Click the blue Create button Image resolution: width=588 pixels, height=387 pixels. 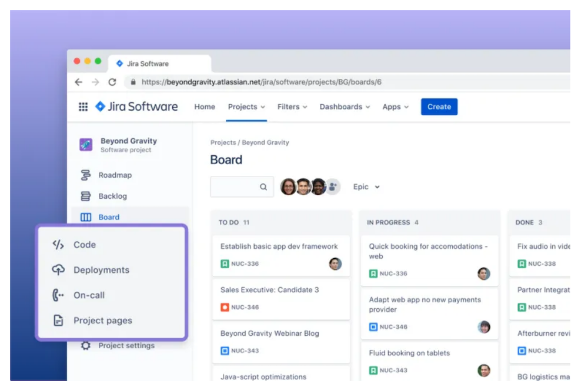[439, 107]
